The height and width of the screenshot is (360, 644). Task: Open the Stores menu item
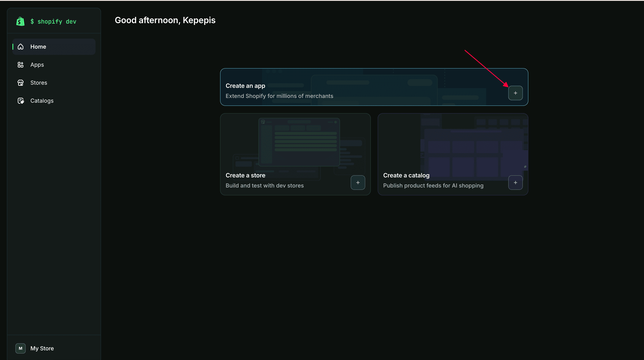[54, 83]
